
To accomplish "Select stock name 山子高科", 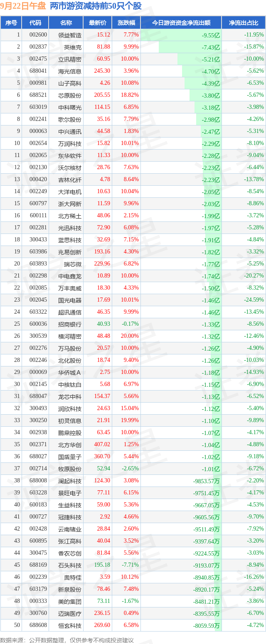I will (70, 83).
